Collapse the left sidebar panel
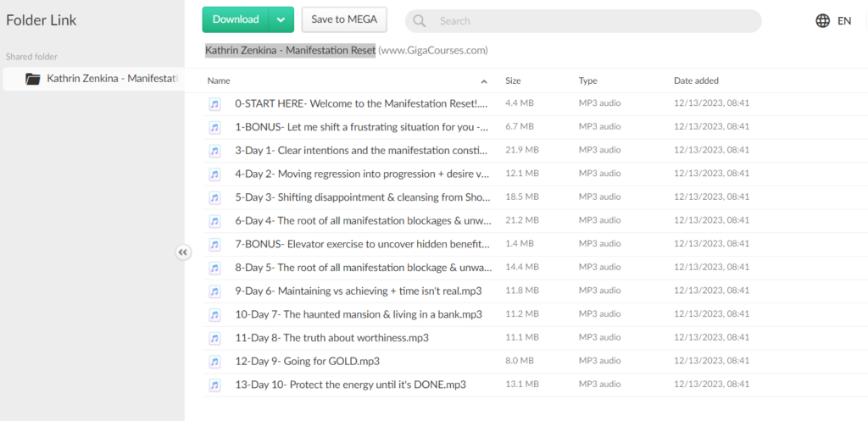 point(183,252)
